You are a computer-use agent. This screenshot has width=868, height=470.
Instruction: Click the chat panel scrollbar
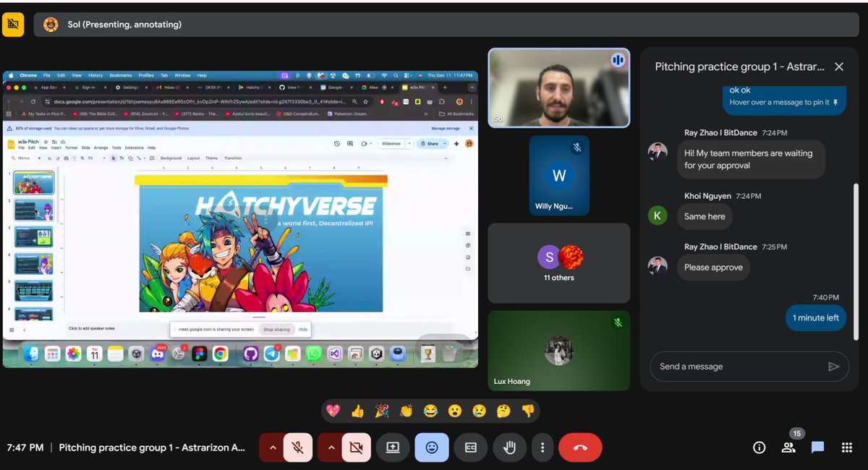(857, 260)
